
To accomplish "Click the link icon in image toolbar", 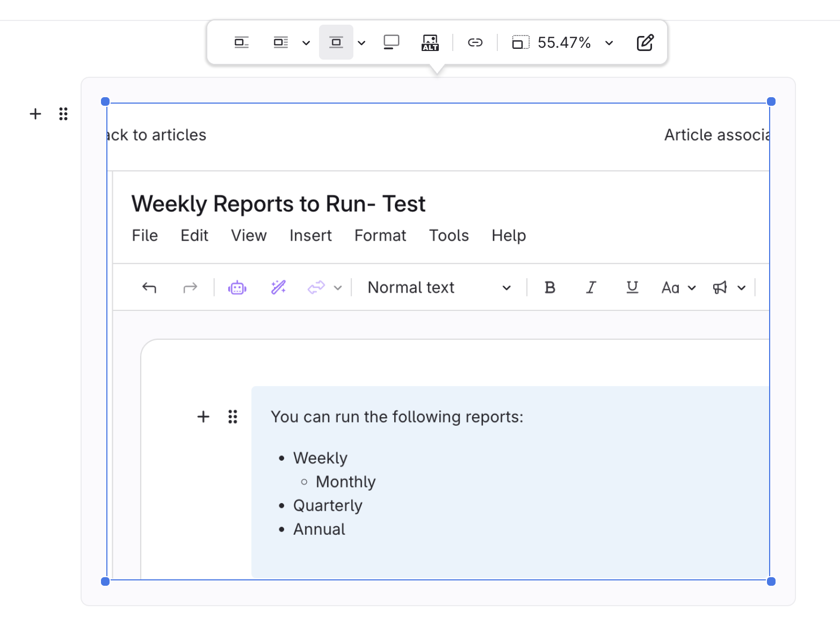I will click(x=475, y=42).
